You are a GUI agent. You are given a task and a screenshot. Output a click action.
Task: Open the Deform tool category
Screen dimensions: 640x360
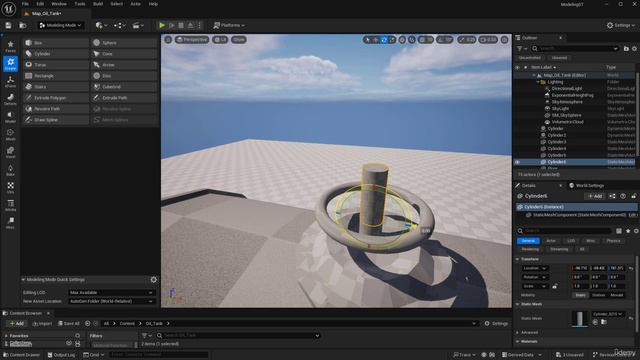[10, 99]
